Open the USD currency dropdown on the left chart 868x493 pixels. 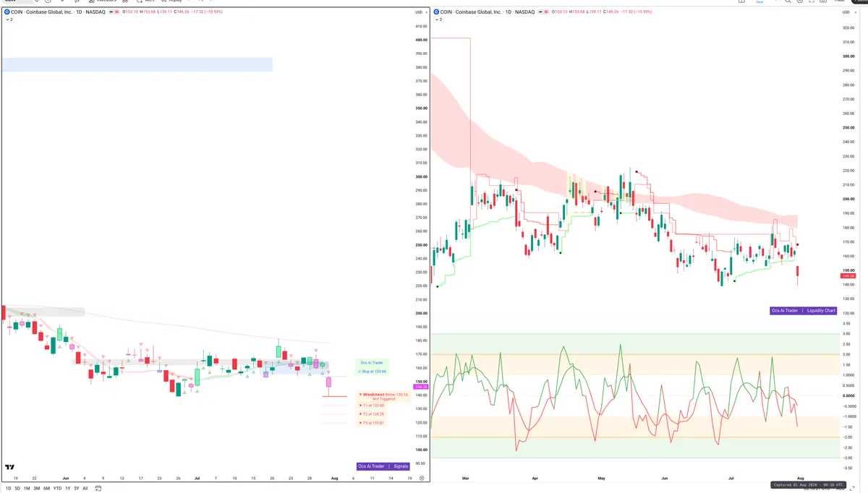420,12
